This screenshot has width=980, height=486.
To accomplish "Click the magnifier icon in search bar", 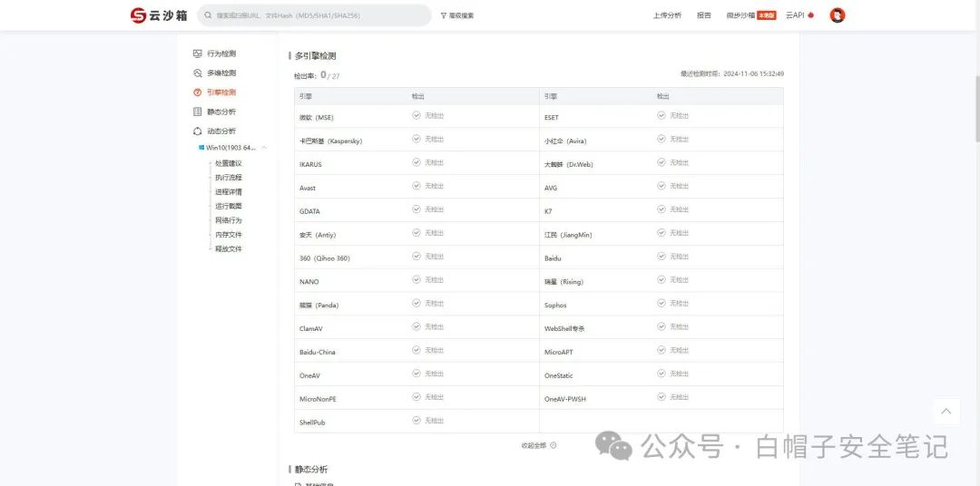I will click(209, 15).
